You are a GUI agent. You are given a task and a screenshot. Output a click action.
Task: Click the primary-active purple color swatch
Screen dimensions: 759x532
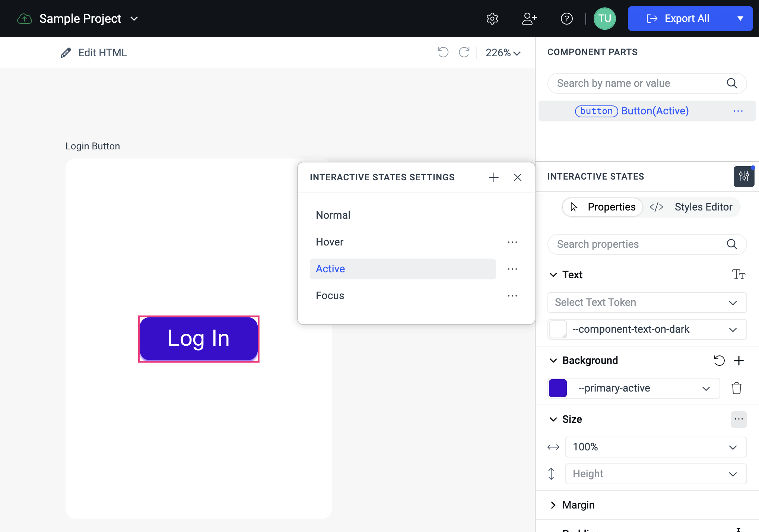(x=558, y=388)
